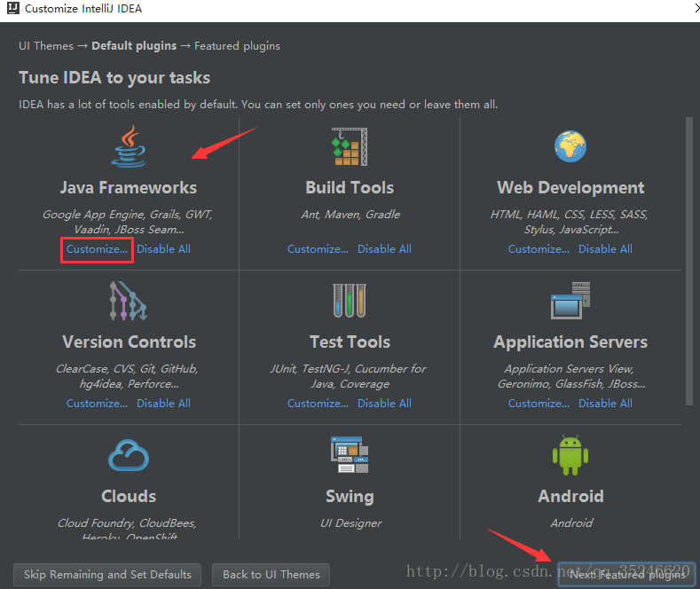Click Skip Remaining and Set Defaults button

[x=107, y=574]
